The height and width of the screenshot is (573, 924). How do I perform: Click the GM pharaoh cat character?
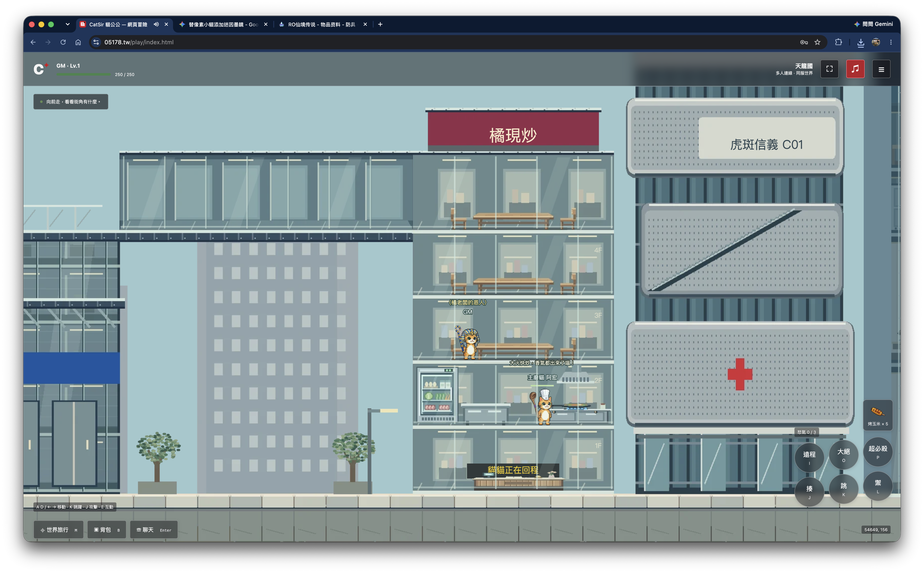click(x=469, y=343)
